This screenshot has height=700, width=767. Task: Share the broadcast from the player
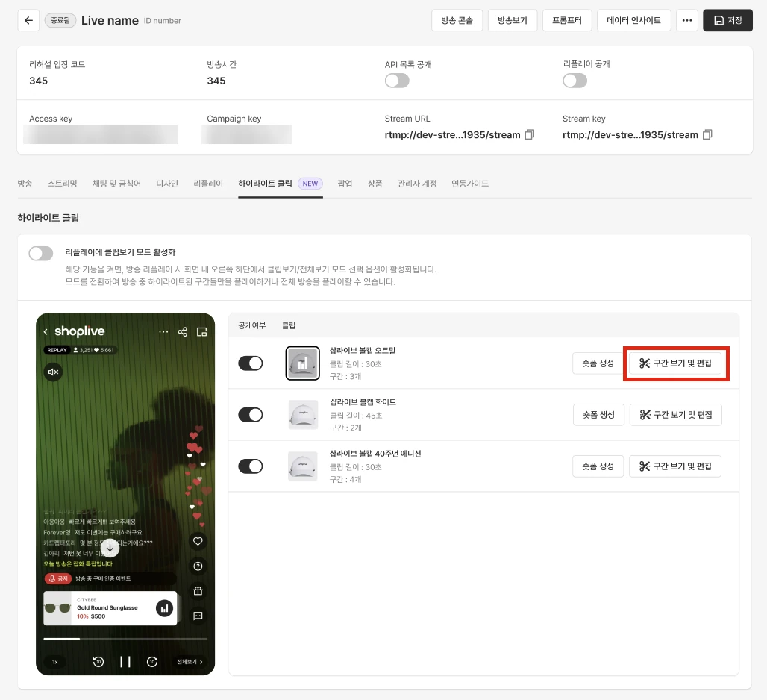pyautogui.click(x=183, y=331)
